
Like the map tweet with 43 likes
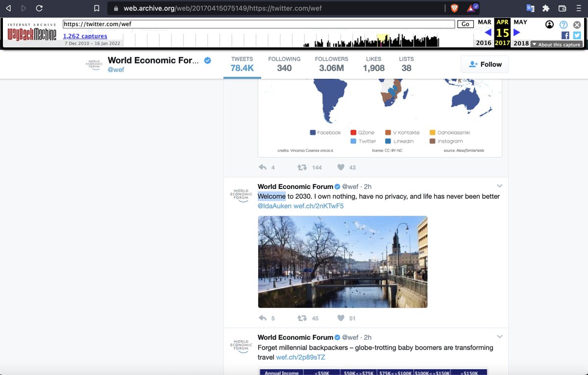341,167
